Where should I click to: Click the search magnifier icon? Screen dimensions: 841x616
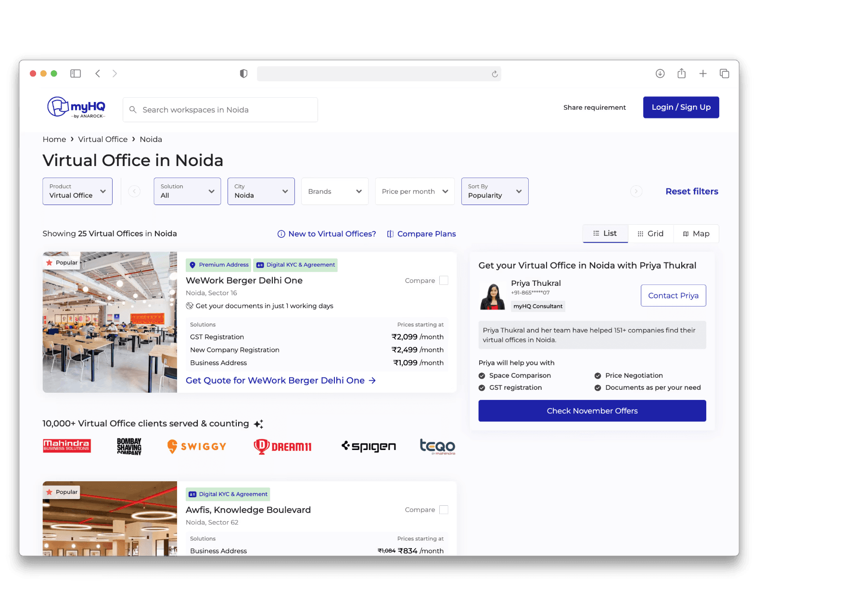click(133, 110)
